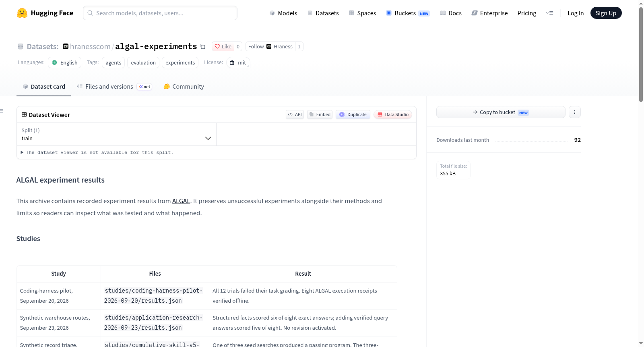This screenshot has height=347, width=644.
Task: Follow the ALGAL link in the description
Action: coord(181,201)
